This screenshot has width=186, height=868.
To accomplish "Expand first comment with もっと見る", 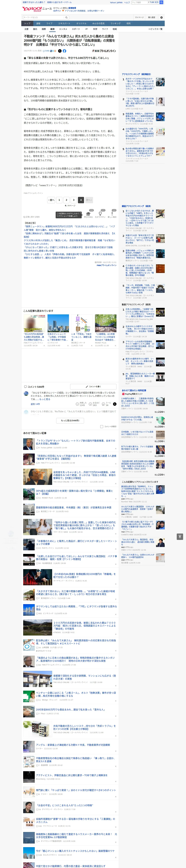I will coord(45,399).
